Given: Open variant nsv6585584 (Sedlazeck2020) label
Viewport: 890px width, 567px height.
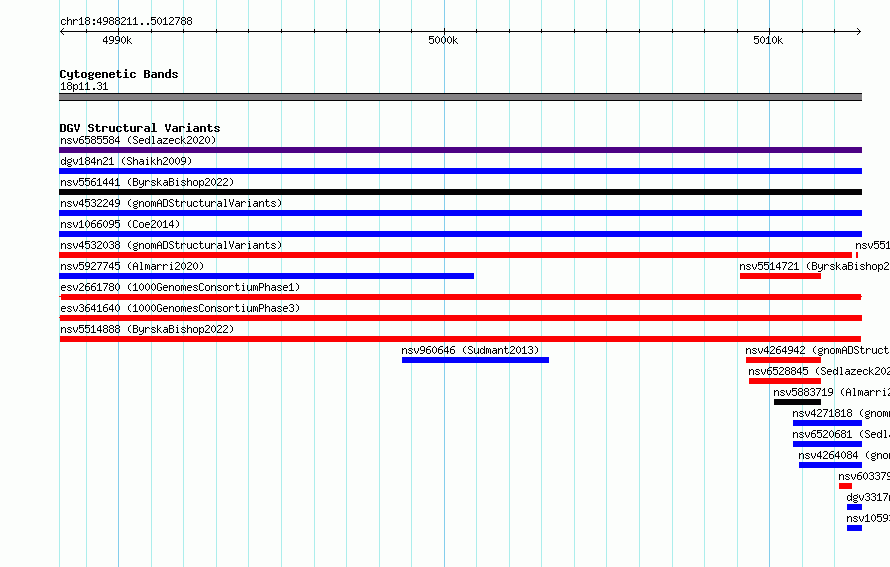Looking at the screenshot, I should coord(138,140).
